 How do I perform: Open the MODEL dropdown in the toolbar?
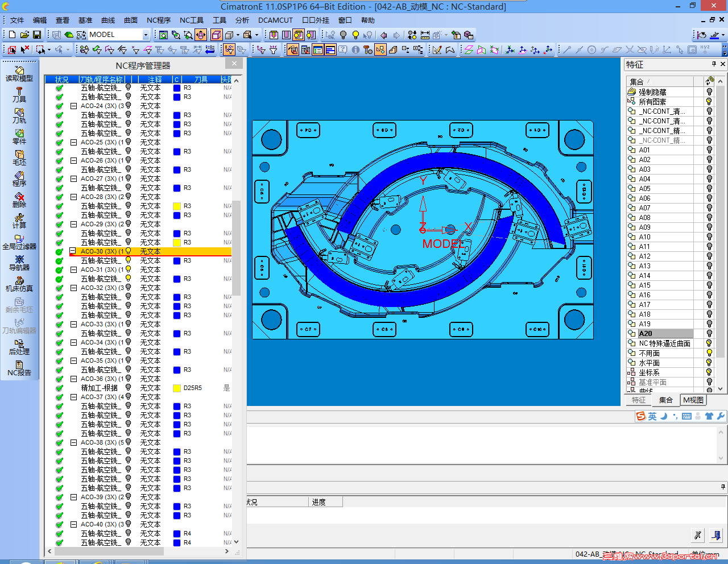tap(146, 35)
